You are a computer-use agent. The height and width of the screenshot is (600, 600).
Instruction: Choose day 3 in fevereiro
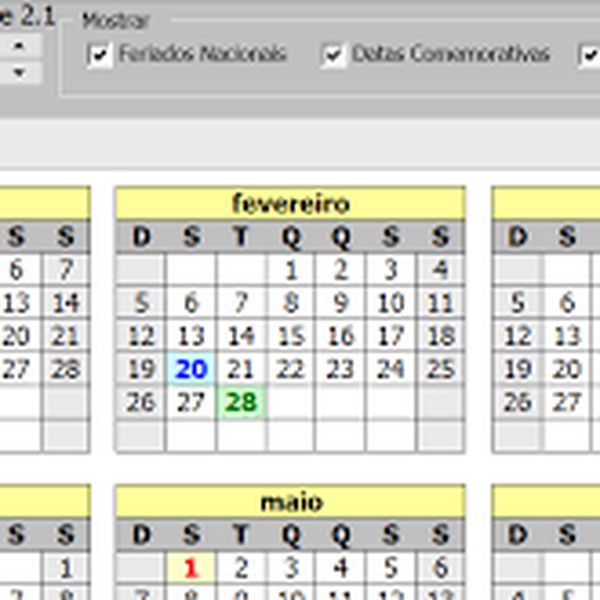391,270
